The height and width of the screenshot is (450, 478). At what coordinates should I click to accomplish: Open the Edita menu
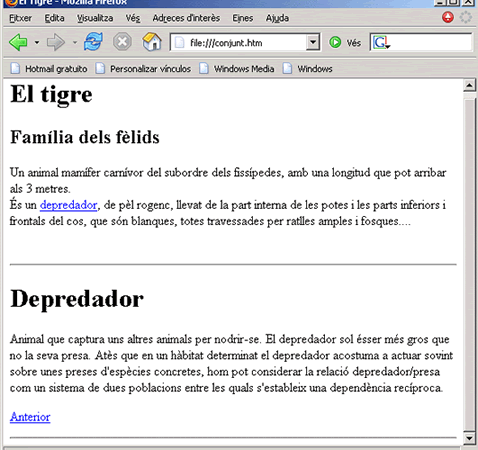click(54, 18)
